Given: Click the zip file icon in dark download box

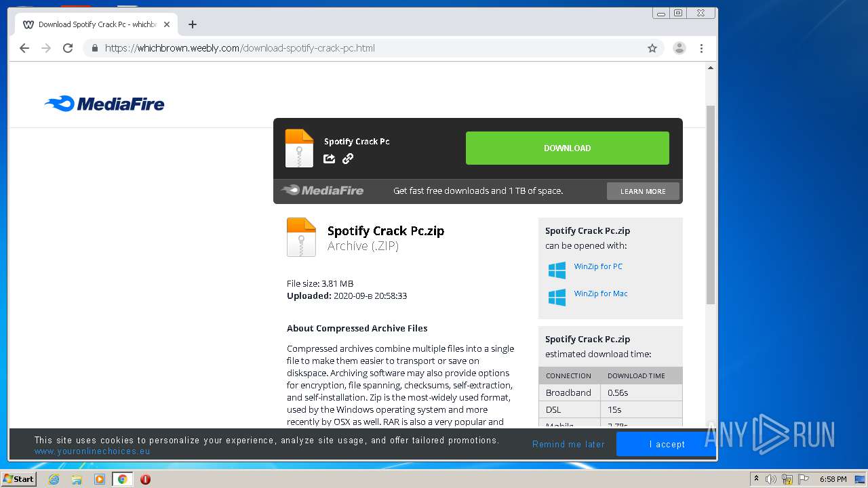Looking at the screenshot, I should coord(299,148).
